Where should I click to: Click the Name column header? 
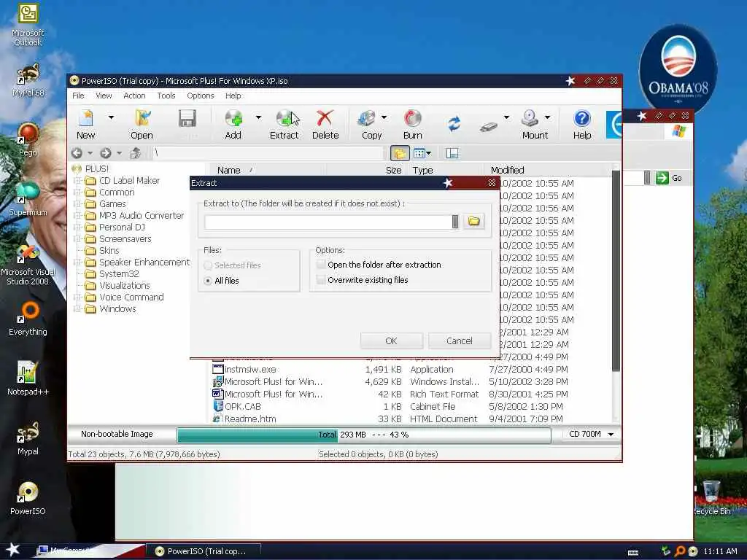coord(267,170)
